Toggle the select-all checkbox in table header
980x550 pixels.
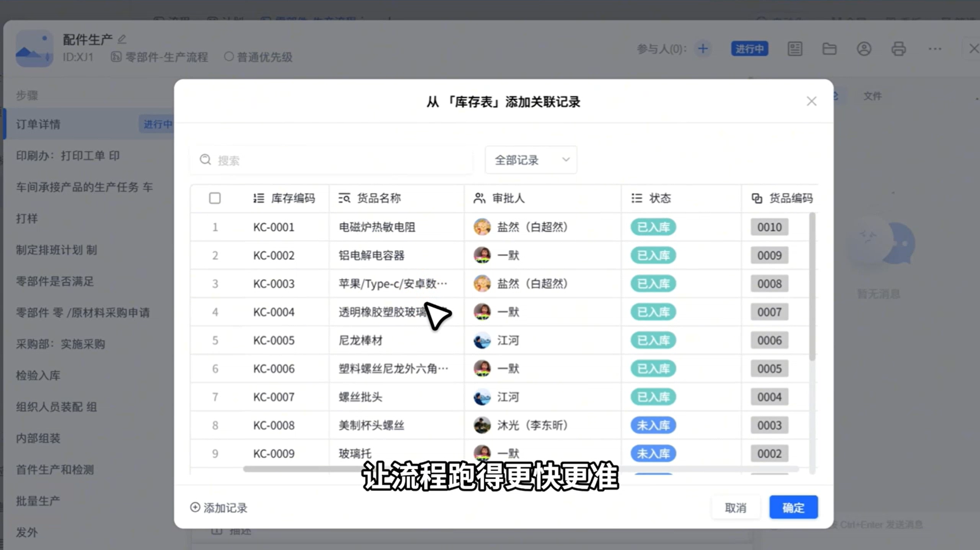tap(215, 198)
